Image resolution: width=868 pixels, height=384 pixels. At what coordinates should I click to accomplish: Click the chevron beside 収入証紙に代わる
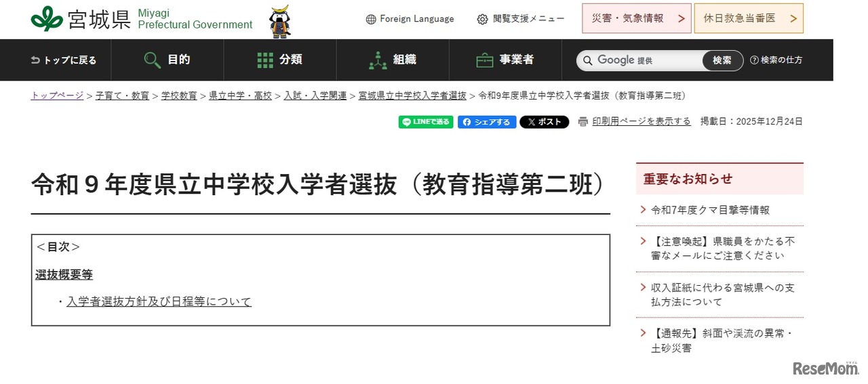pyautogui.click(x=643, y=288)
